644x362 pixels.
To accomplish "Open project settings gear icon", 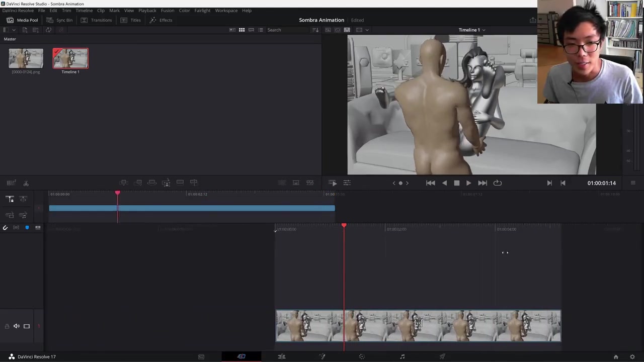I will click(632, 357).
